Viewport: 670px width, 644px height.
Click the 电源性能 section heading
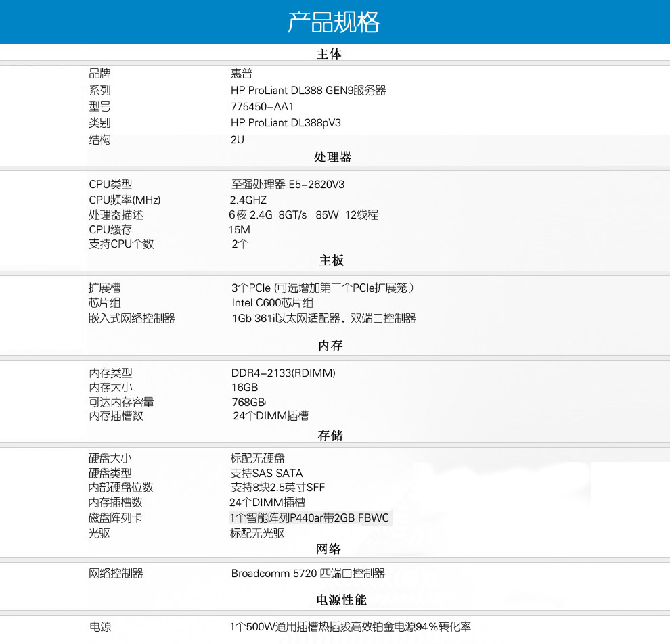point(341,599)
